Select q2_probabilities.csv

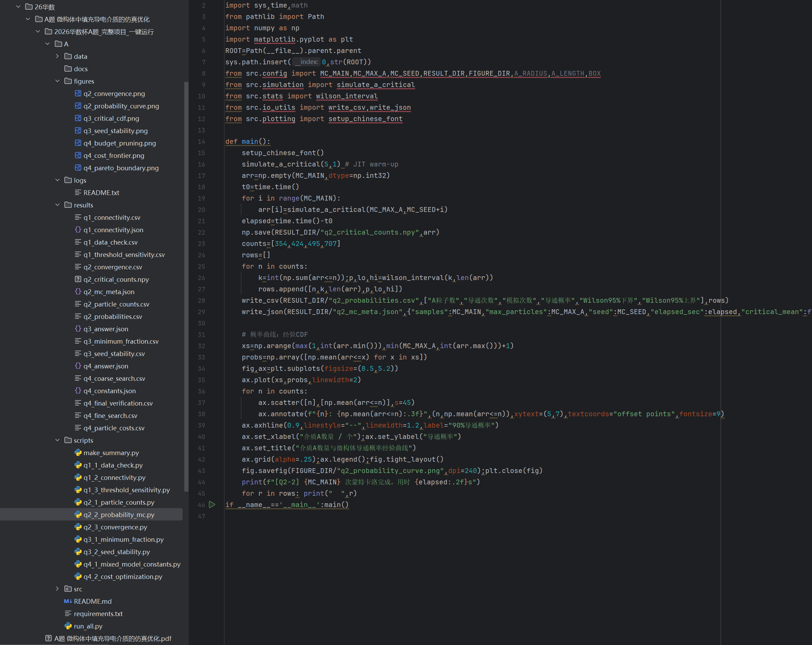[x=112, y=316]
